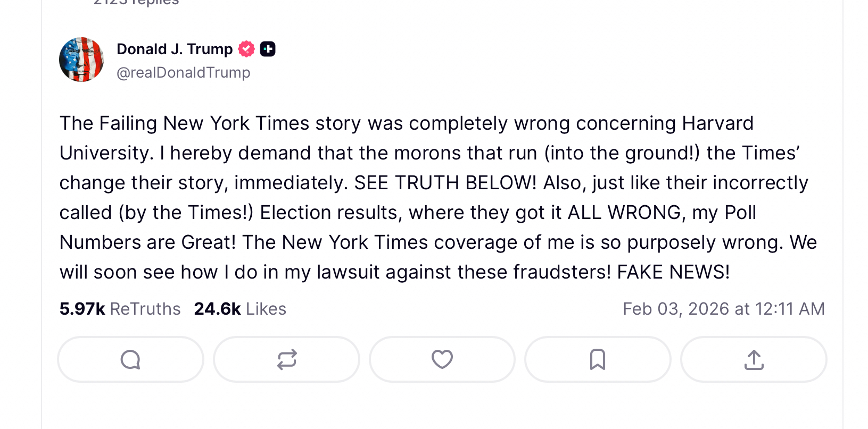
Task: View the 5.97k ReTruths list
Action: pyautogui.click(x=120, y=309)
